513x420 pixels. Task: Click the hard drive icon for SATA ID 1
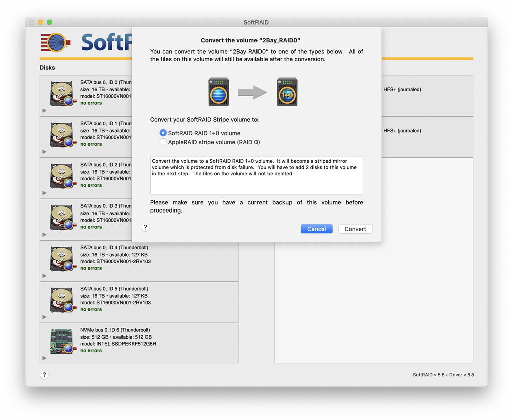pos(62,135)
